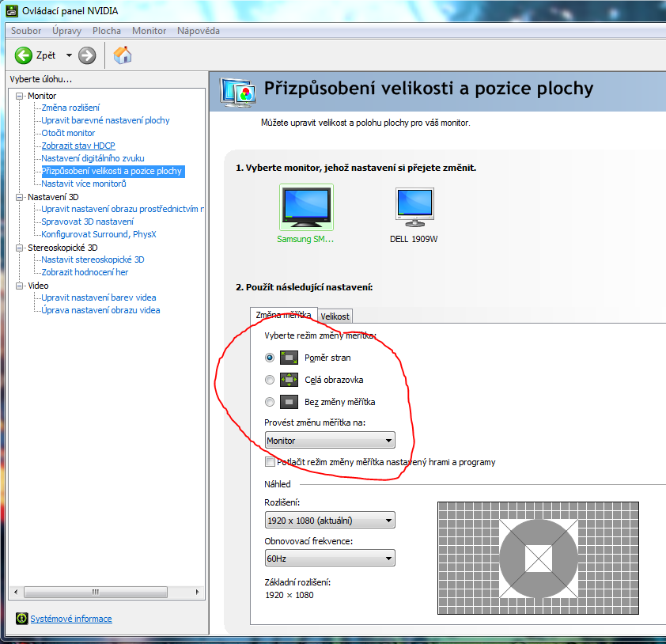666x644 pixels.
Task: Switch to the Velikost tab
Action: tap(335, 316)
